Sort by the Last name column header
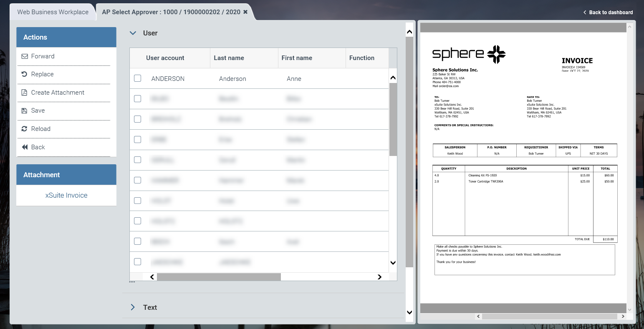The height and width of the screenshot is (329, 644). coord(229,58)
